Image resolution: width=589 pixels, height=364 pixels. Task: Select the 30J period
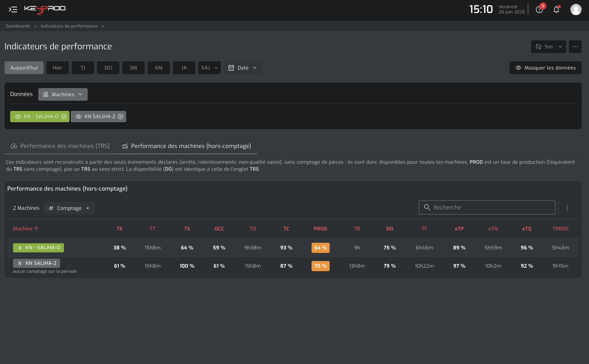coord(108,68)
